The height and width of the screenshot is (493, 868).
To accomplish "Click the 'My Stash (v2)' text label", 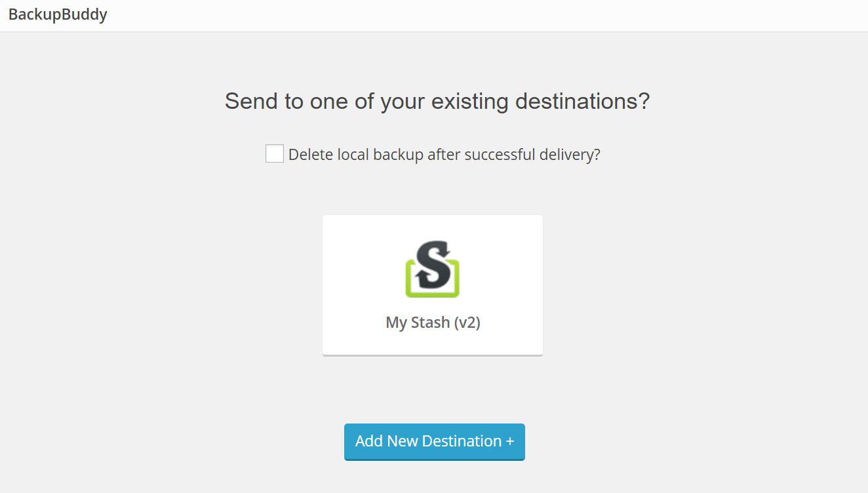I will click(x=433, y=323).
